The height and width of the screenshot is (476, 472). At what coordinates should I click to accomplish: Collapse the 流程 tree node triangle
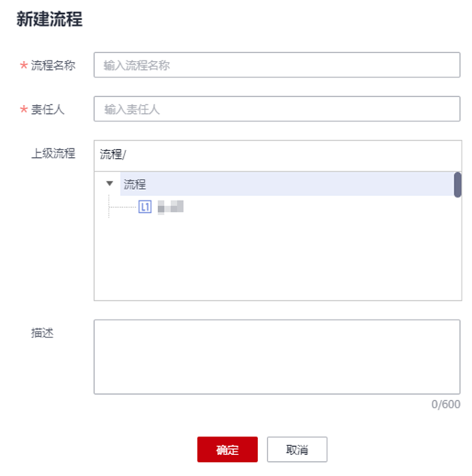click(x=110, y=183)
